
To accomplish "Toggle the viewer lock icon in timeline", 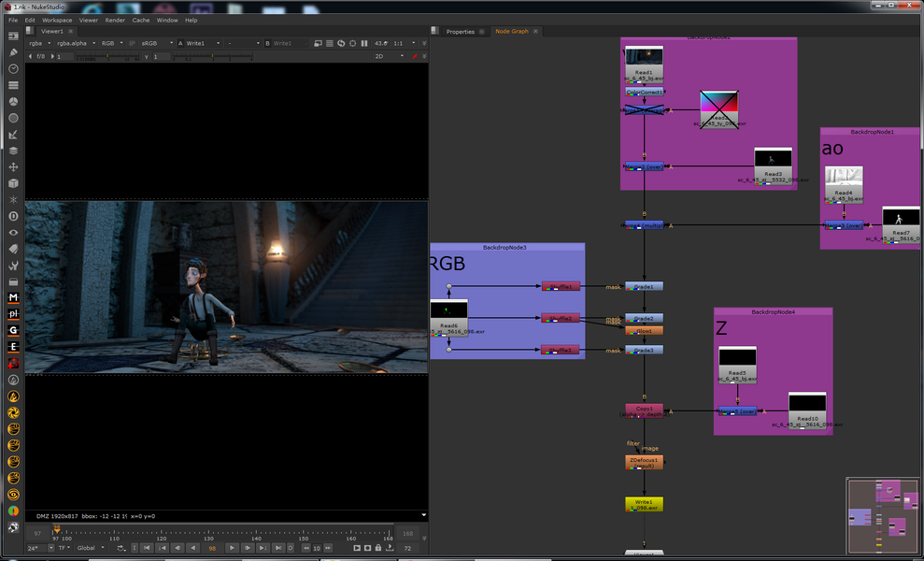I will coord(378,548).
